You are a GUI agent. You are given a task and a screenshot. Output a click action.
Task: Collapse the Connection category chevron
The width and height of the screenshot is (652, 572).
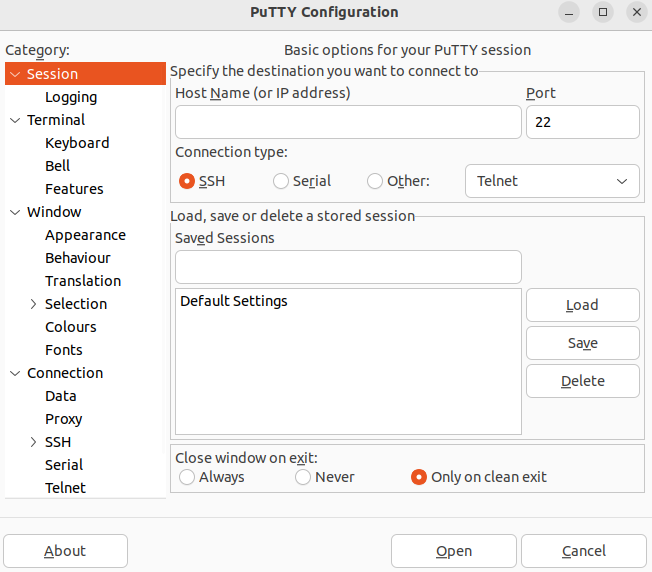15,373
